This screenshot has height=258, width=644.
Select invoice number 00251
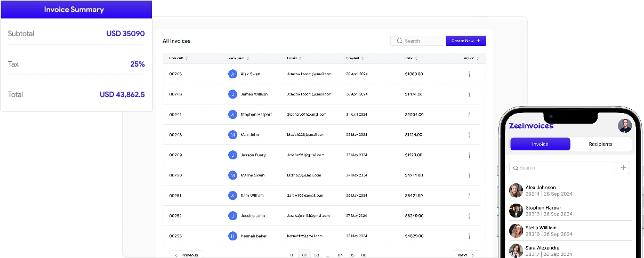coord(175,196)
